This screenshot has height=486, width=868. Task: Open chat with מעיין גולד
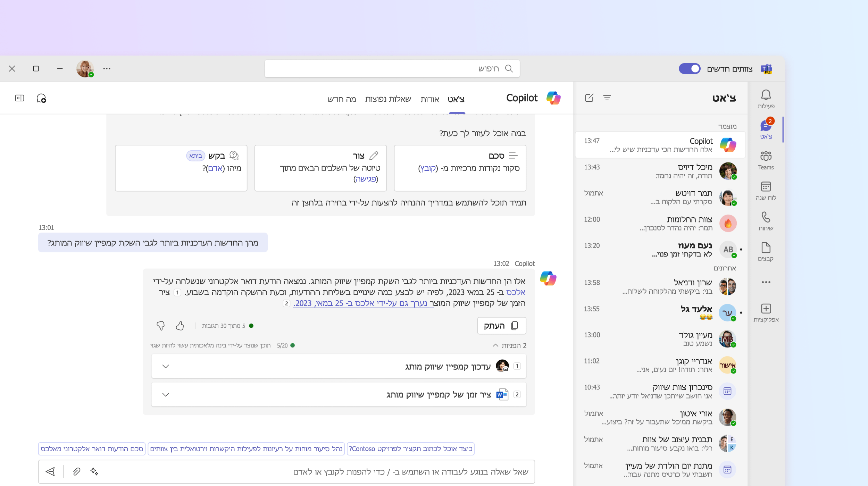[660, 339]
